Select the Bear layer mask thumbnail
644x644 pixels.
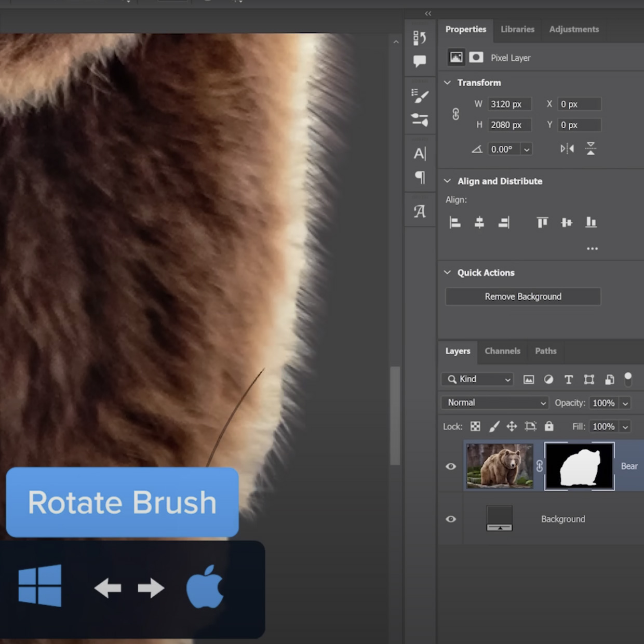pyautogui.click(x=579, y=466)
